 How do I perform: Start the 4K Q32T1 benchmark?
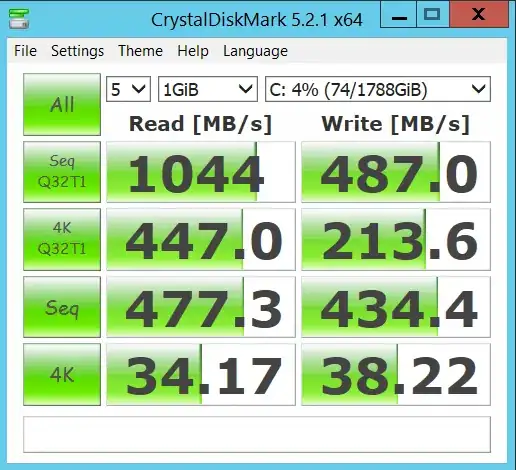tap(62, 239)
